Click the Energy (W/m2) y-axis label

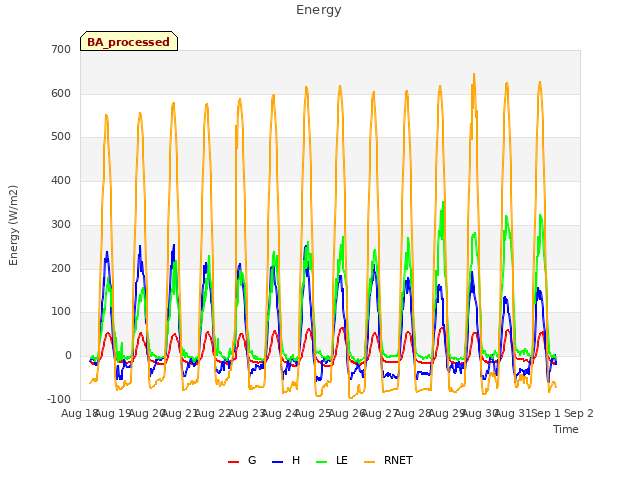13,225
